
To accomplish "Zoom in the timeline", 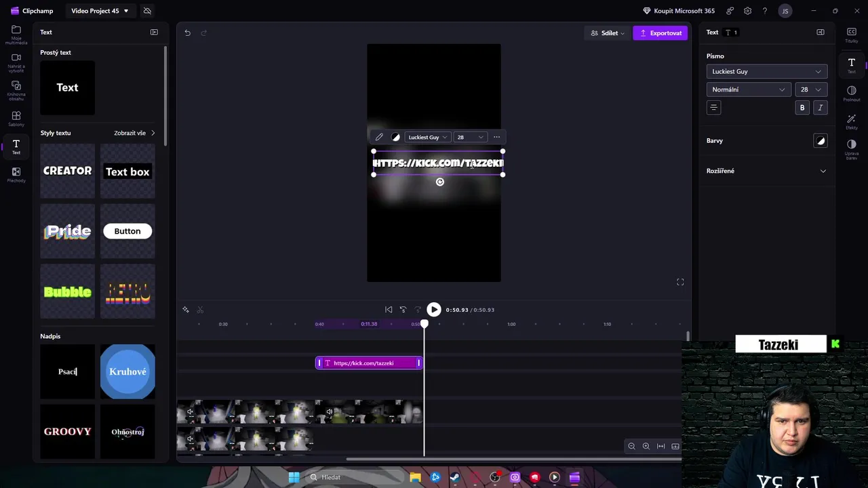I will (x=646, y=446).
